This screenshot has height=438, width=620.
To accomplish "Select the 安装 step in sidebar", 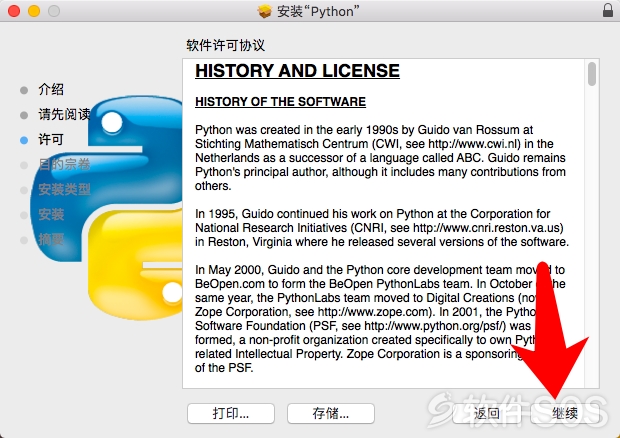I will [51, 214].
